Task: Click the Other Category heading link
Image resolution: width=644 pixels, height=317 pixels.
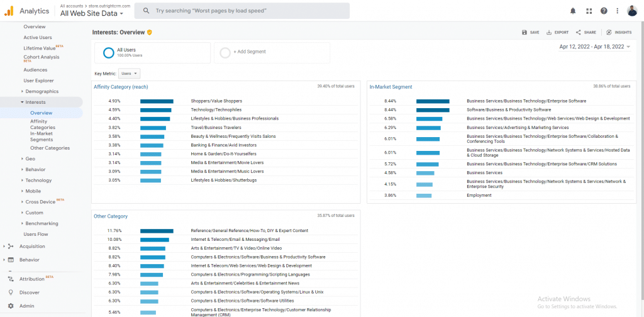Action: coord(111,216)
